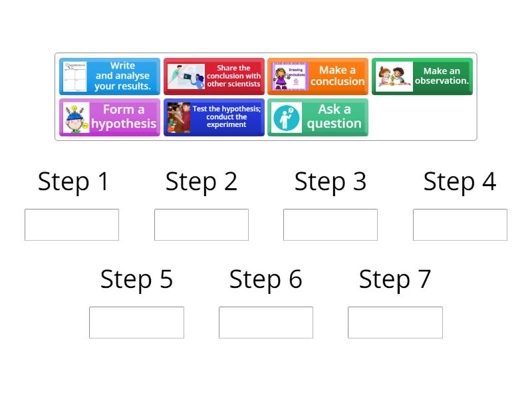Select the drop box under Step 7

395,323
